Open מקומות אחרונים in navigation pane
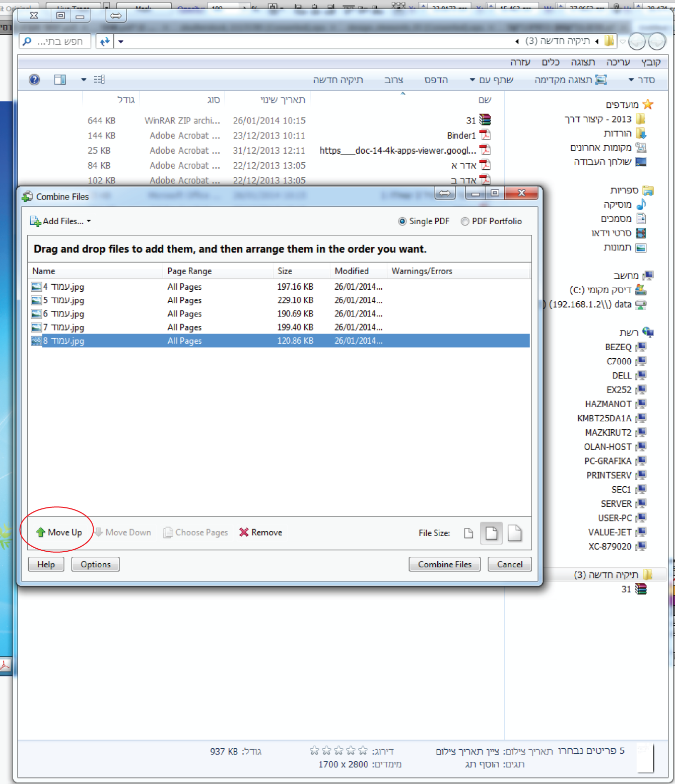This screenshot has width=675, height=784. tap(608, 148)
